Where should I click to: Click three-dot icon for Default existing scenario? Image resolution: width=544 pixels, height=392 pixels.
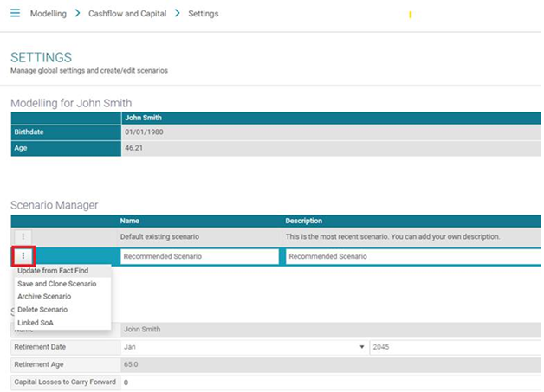23,236
